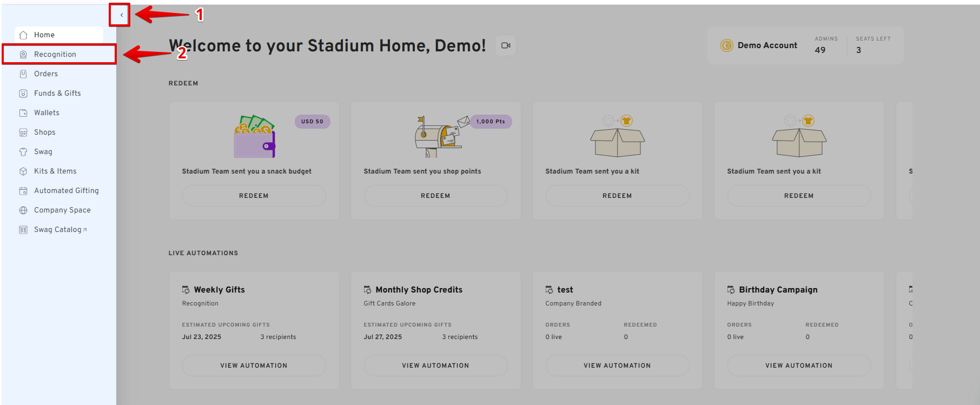Click the Recognition badge icon
The image size is (980, 405).
click(x=23, y=55)
